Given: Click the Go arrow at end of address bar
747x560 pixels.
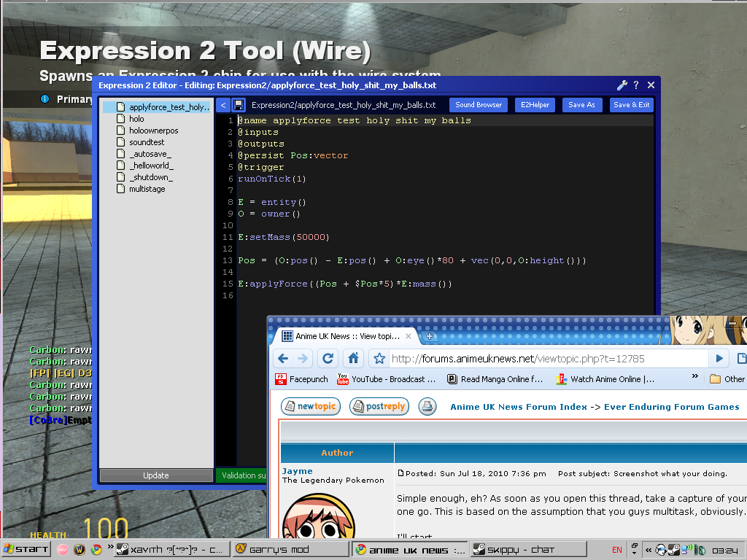Looking at the screenshot, I should coord(719,358).
